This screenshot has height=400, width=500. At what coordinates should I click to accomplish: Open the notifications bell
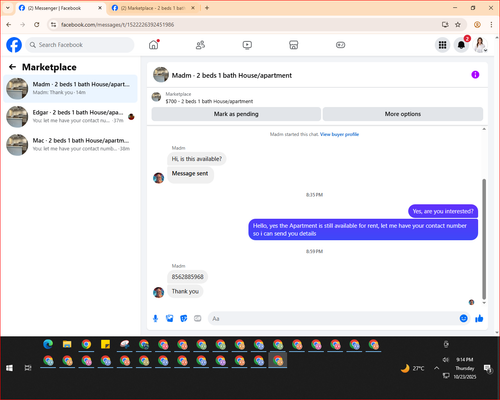click(461, 45)
